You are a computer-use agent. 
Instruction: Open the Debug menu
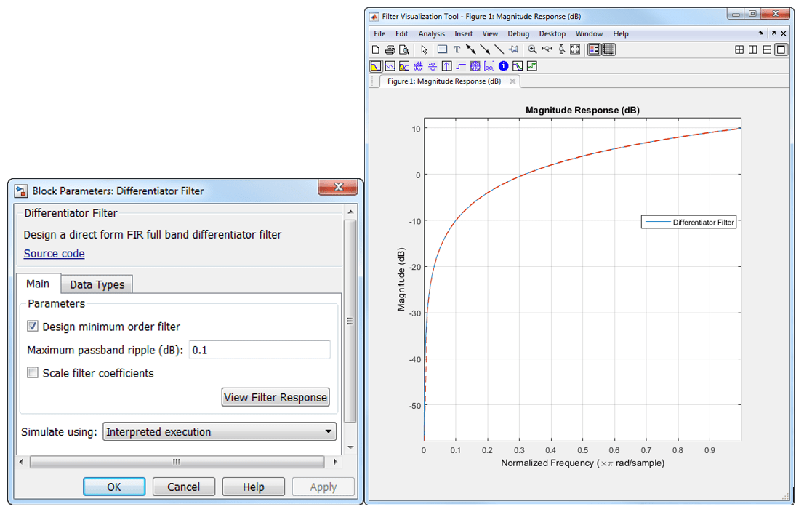[x=518, y=33]
